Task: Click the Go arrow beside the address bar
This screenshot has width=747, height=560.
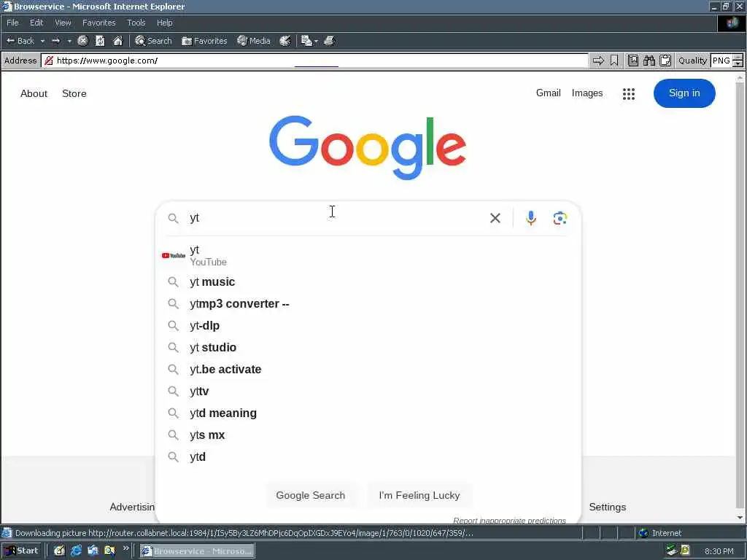Action: pos(598,61)
